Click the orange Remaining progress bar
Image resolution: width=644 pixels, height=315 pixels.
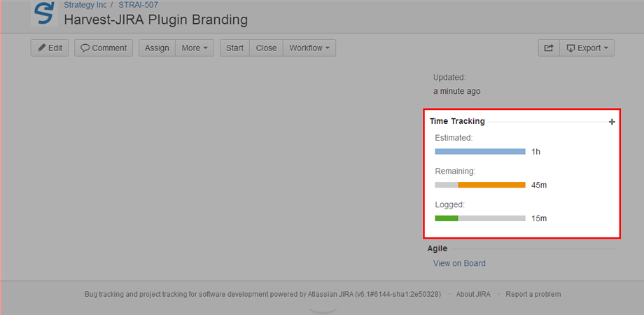click(491, 185)
